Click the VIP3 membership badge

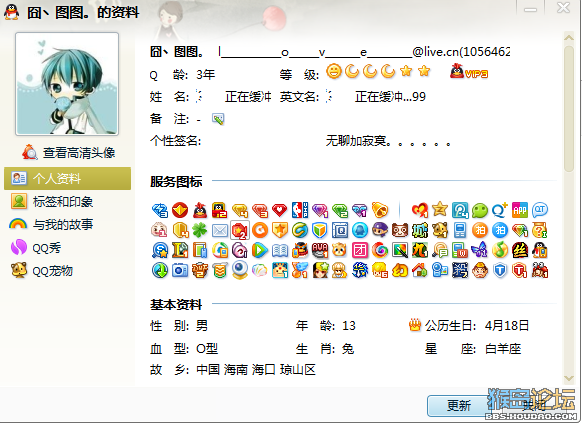(469, 71)
